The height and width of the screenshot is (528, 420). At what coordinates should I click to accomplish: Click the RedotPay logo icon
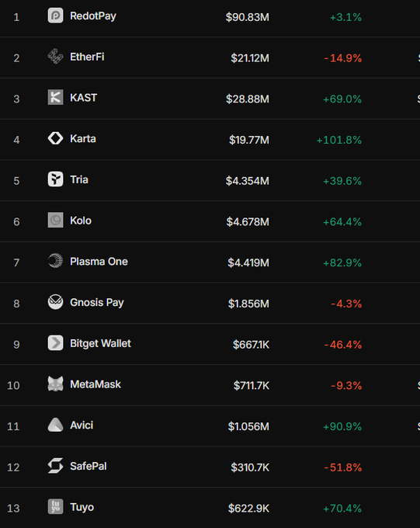[x=55, y=16]
